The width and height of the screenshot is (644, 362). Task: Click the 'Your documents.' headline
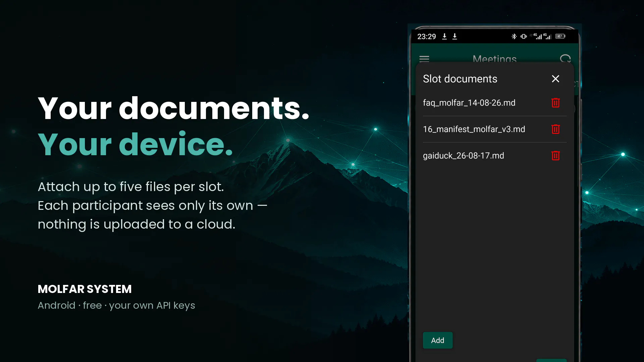point(173,108)
